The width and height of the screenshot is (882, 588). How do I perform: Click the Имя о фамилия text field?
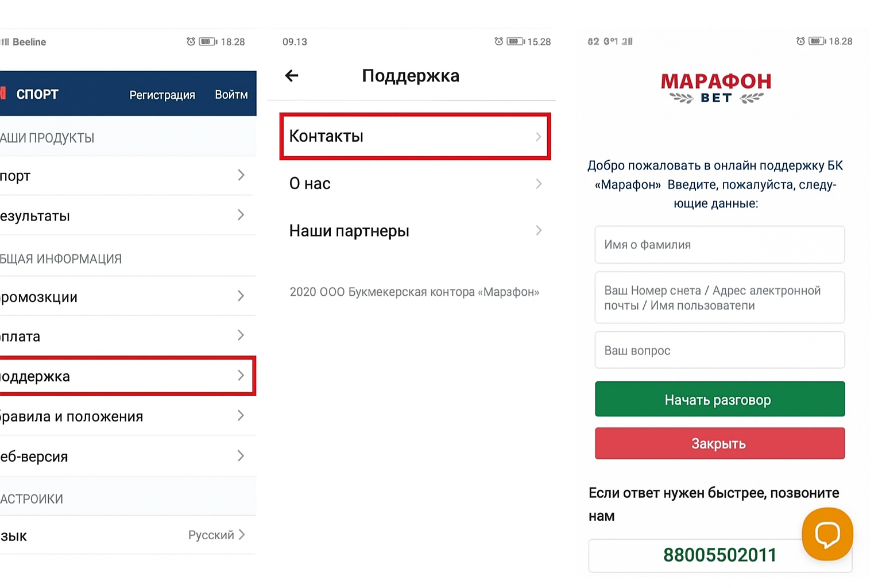(719, 245)
